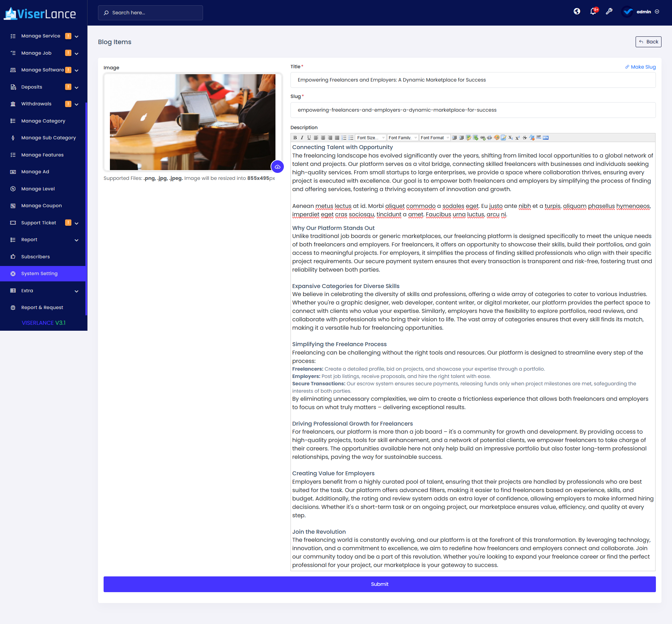The image size is (672, 624).
Task: Insert an ordered numbered list
Action: pos(344,138)
